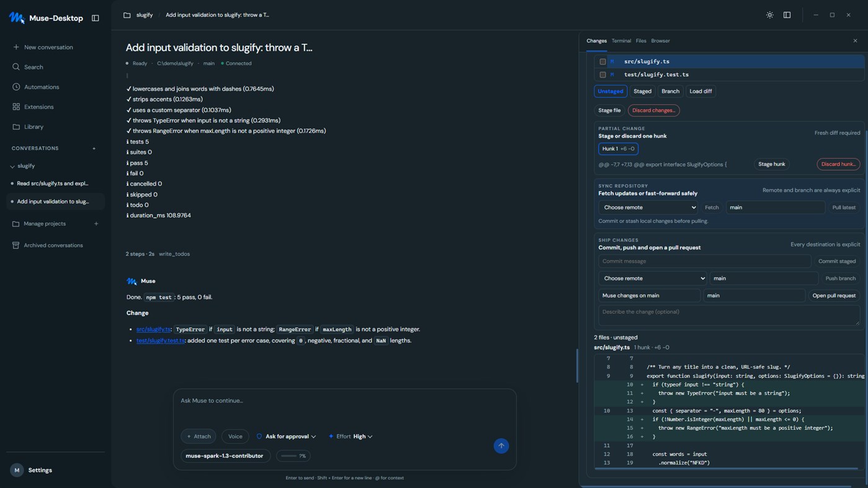Screen dimensions: 868x488
Task: Open the Choose remote dropdown under Ship Changes
Action: (x=653, y=278)
